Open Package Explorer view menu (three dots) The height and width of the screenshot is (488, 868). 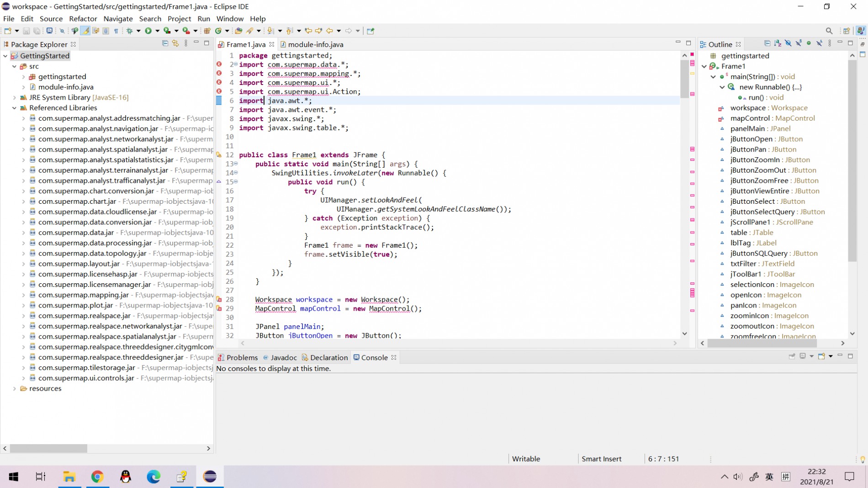[186, 43]
